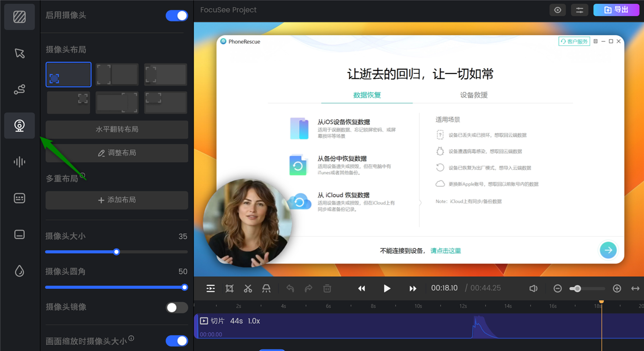The height and width of the screenshot is (351, 644).
Task: Click the 客户服务 button in PhoneRescue window
Action: (574, 41)
